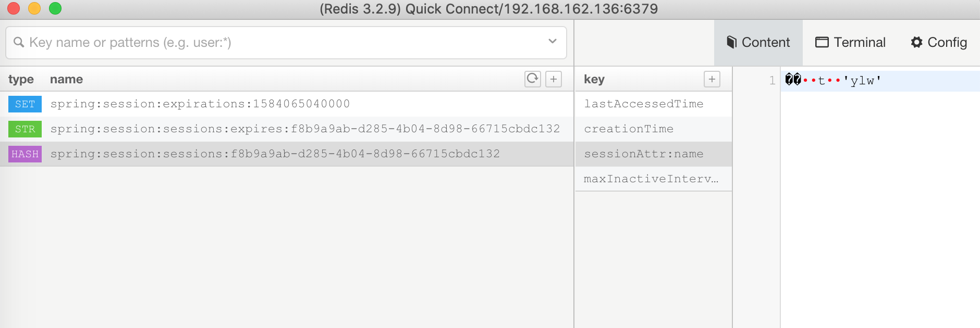Click the value editor line one
This screenshot has height=328, width=980.
click(x=880, y=81)
